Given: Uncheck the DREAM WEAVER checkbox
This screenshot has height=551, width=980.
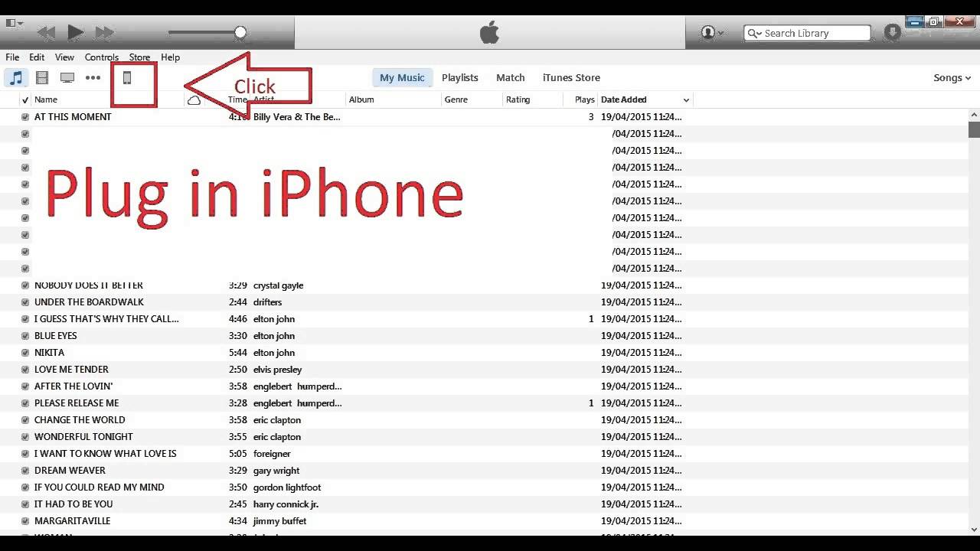Looking at the screenshot, I should (x=25, y=471).
